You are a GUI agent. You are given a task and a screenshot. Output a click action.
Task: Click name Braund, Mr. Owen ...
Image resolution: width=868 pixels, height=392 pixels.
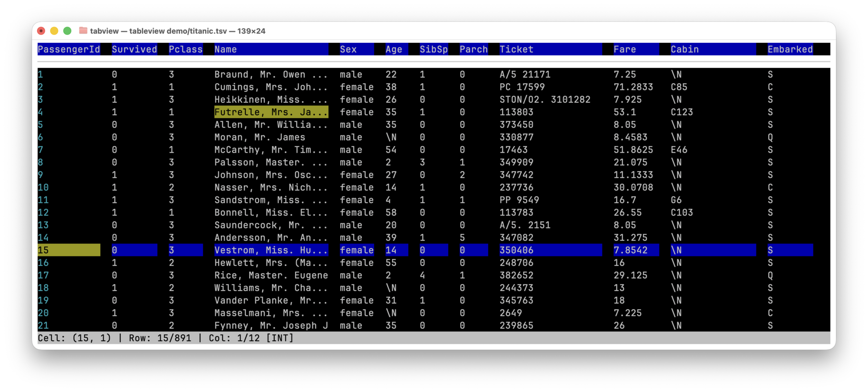[x=271, y=75]
